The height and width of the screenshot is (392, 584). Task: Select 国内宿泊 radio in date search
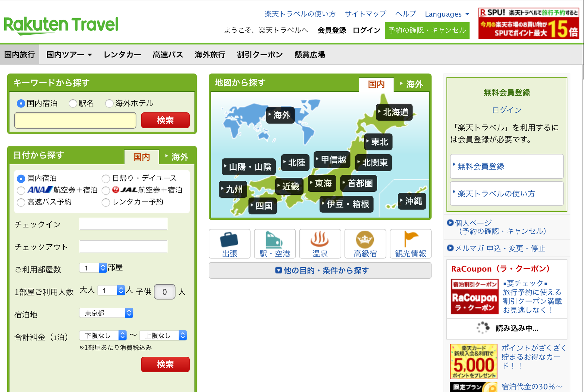[x=21, y=179]
